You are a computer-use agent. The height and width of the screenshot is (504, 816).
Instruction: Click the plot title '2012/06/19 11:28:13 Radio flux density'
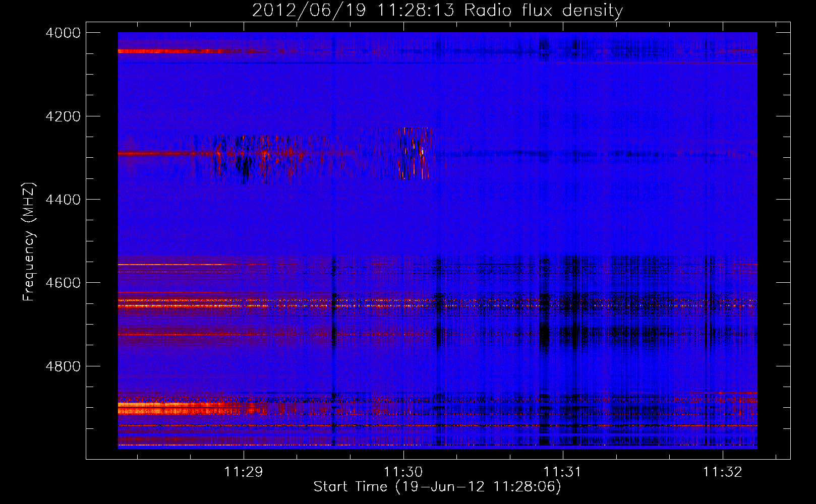(437, 11)
